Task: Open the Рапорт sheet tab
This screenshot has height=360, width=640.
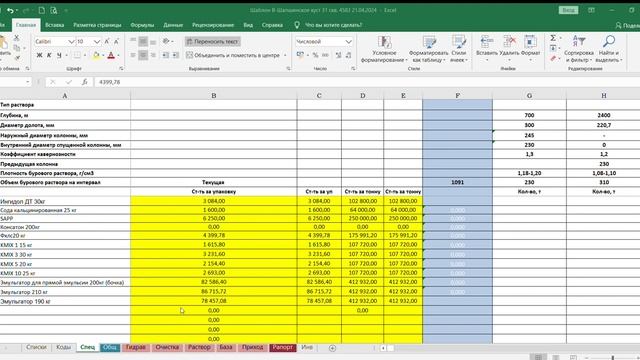Action: click(x=282, y=347)
